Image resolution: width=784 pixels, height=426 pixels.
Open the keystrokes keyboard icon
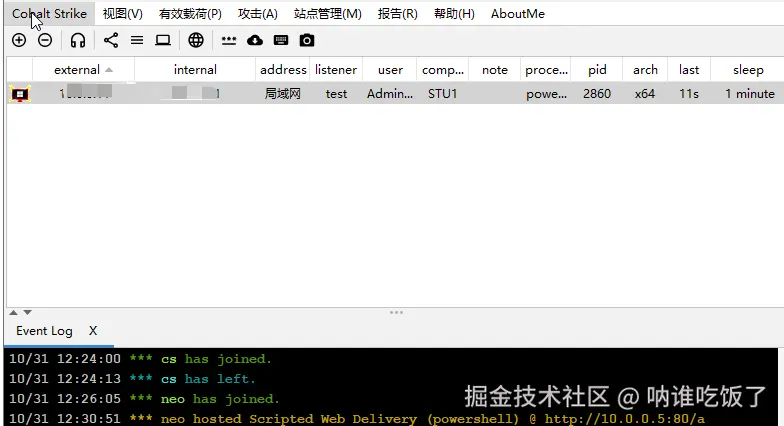point(280,40)
